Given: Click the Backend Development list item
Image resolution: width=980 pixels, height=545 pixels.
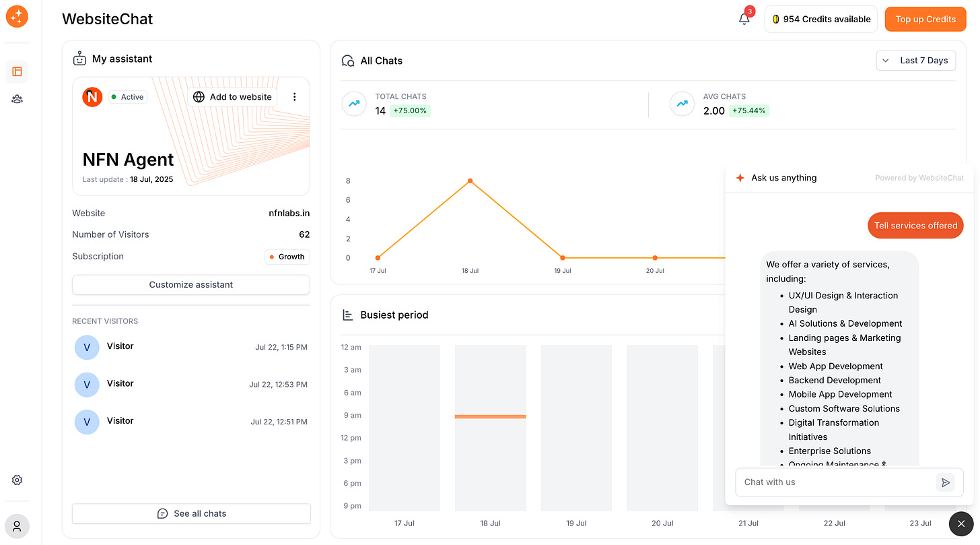Looking at the screenshot, I should [x=835, y=380].
